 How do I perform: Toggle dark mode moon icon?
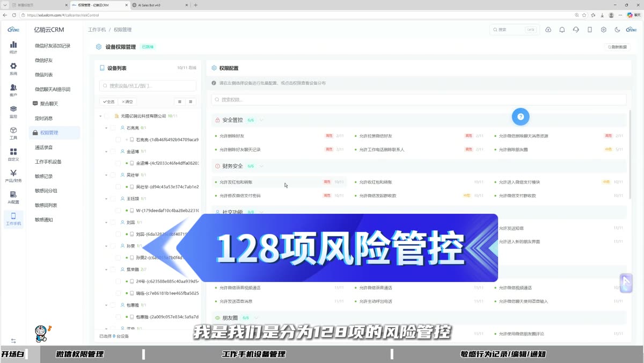click(618, 30)
